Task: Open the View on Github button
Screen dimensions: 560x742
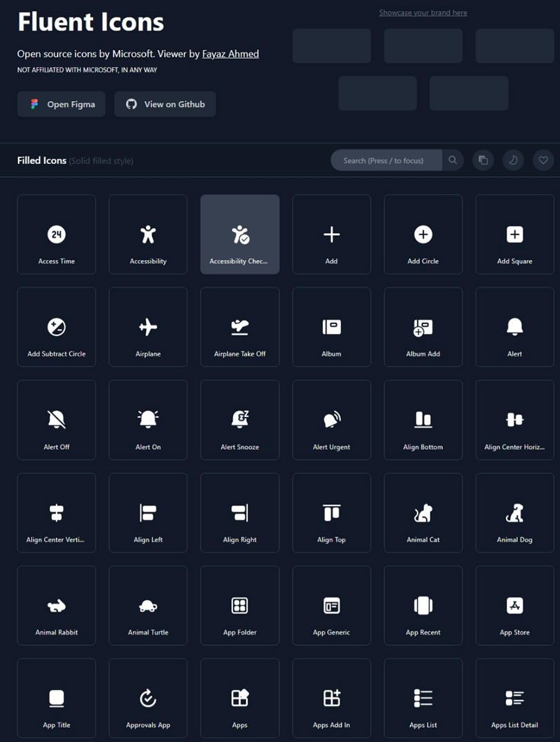Action: (x=165, y=104)
